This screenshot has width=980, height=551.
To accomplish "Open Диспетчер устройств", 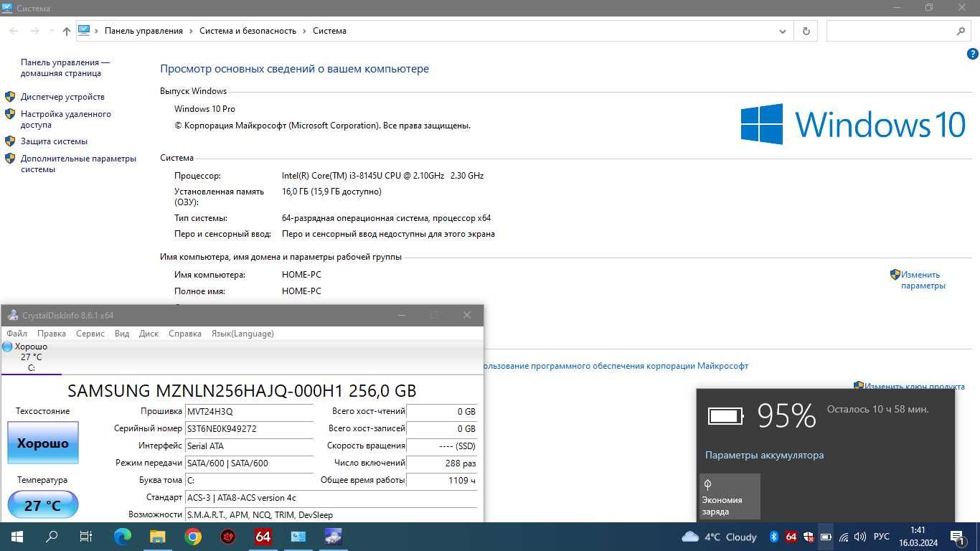I will pos(62,97).
